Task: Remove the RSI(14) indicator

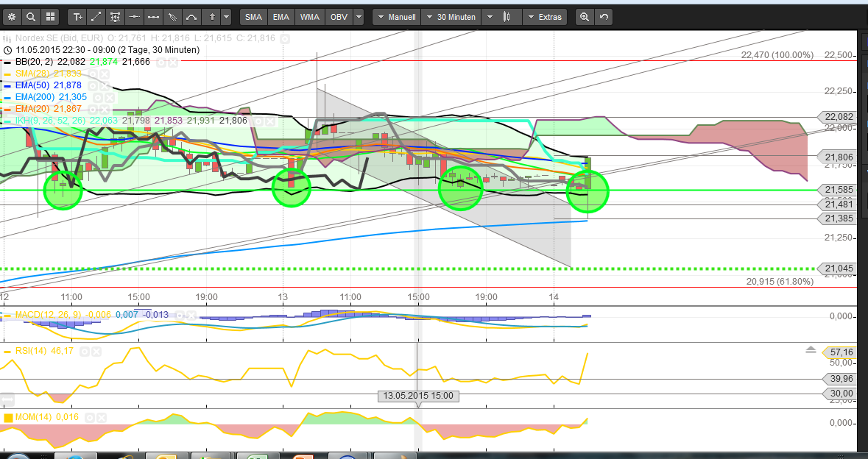Action: click(96, 352)
